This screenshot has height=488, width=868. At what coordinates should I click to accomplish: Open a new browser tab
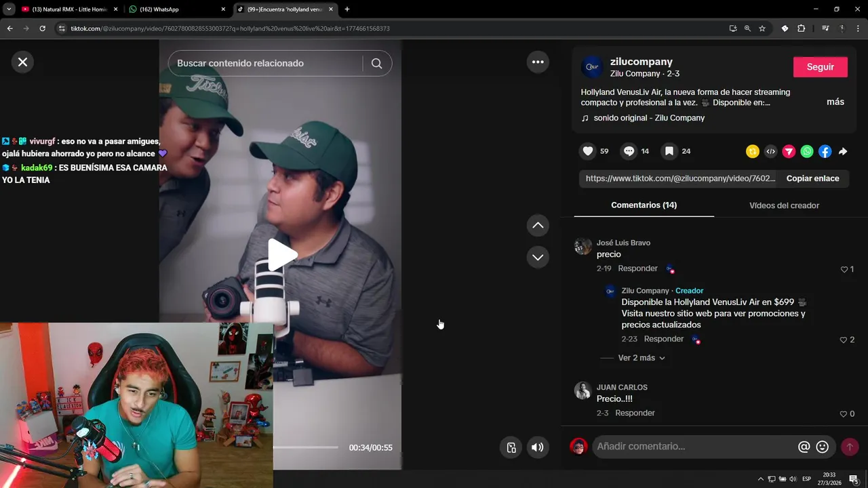(347, 9)
